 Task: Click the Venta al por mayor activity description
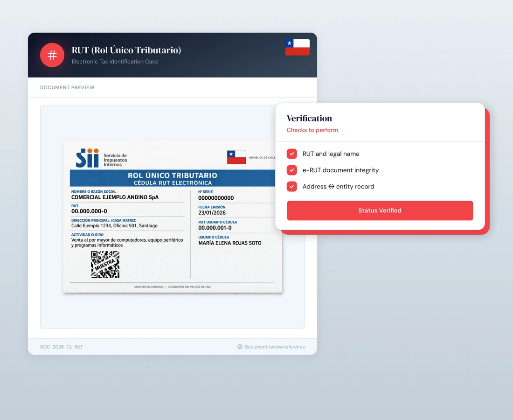[x=127, y=243]
